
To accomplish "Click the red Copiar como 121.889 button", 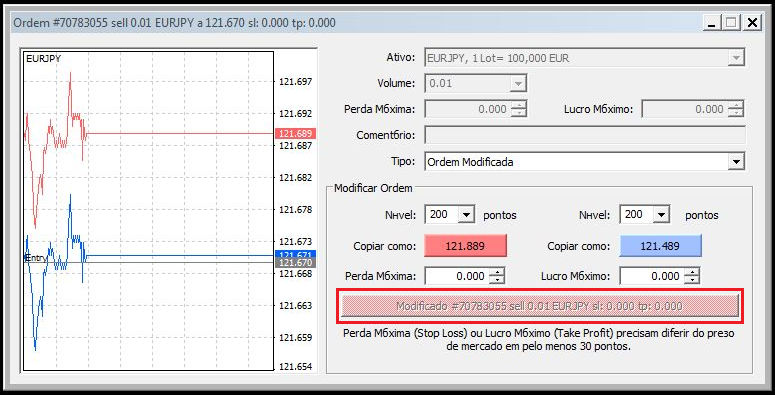I will point(465,246).
